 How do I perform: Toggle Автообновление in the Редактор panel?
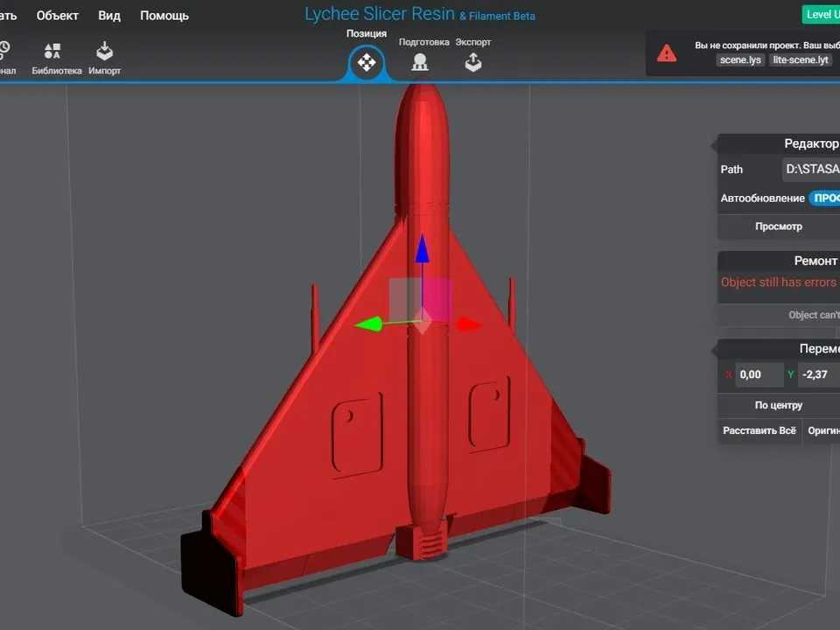[825, 198]
